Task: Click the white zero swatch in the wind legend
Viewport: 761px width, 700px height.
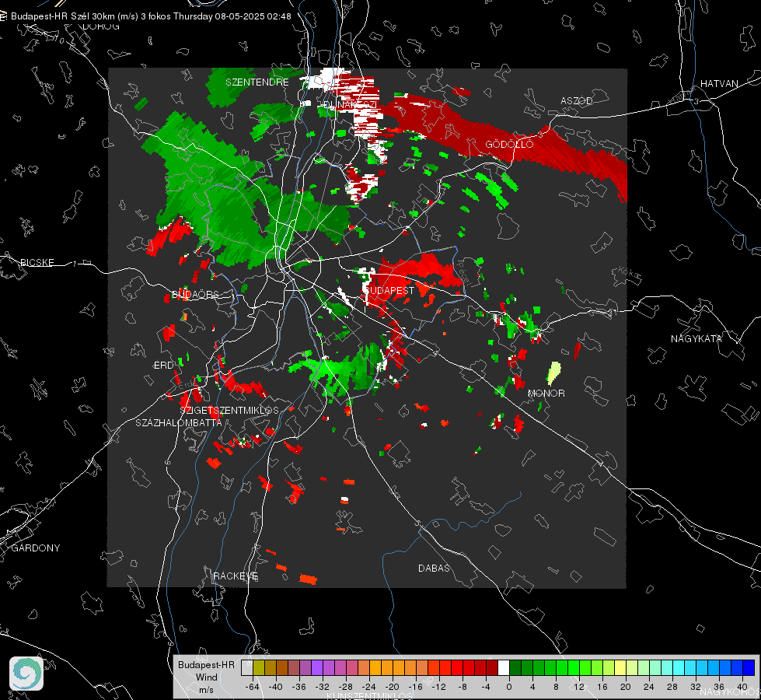Action: click(504, 668)
